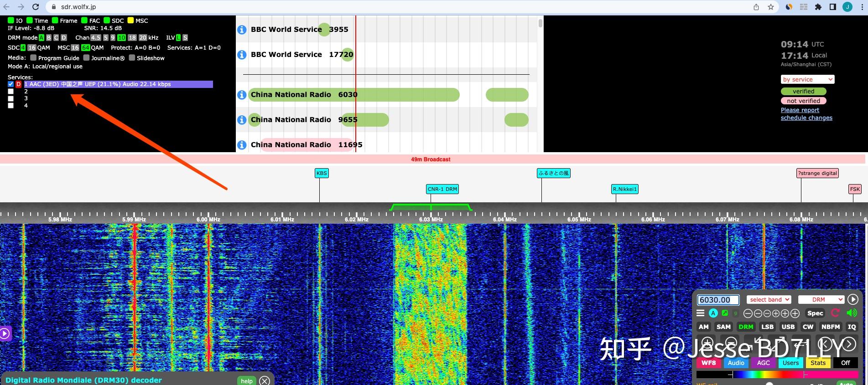Tune to the R.Nikkei1 label
The width and height of the screenshot is (868, 385).
[x=625, y=189]
